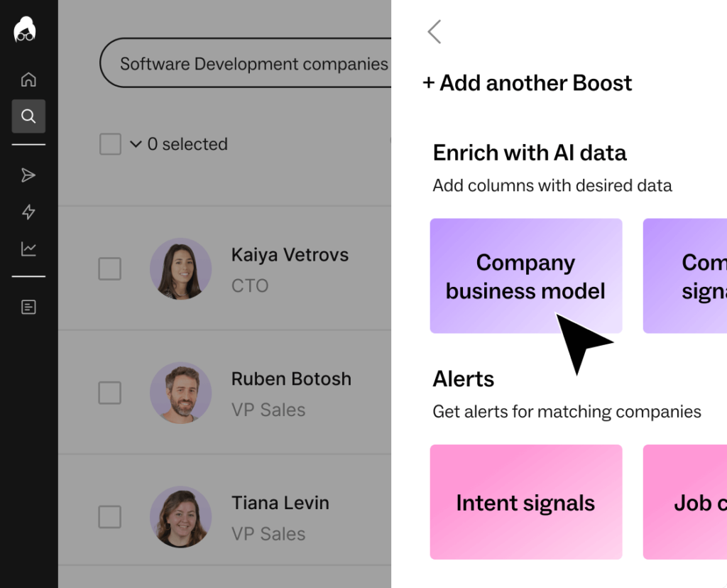Check the box for Ruben Botosh

click(110, 393)
